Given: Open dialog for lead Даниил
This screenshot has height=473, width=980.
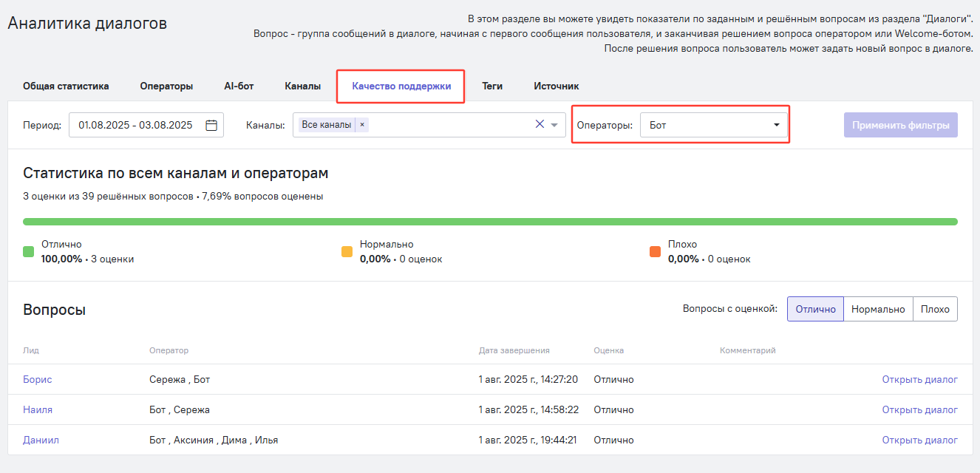Looking at the screenshot, I should coord(919,440).
